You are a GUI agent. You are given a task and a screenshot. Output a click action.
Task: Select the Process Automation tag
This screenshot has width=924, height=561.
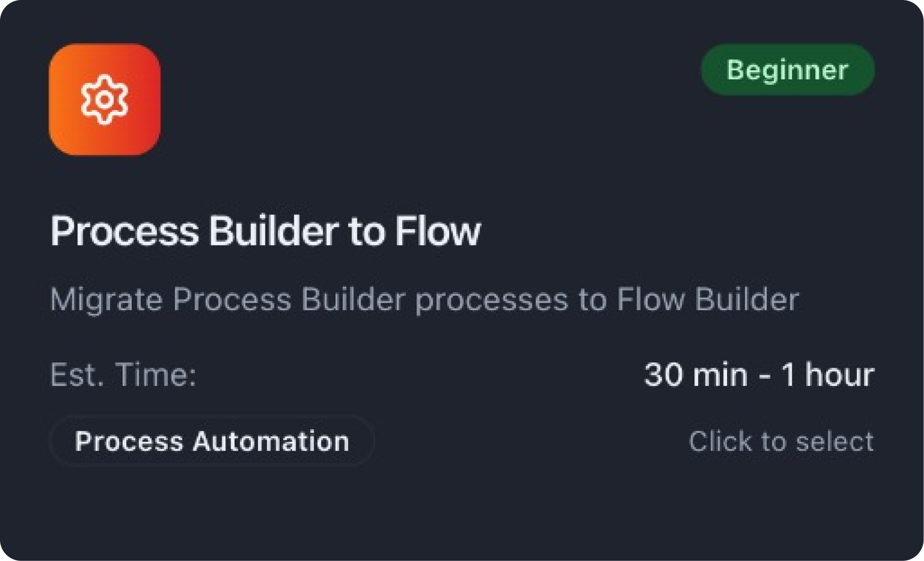(x=212, y=441)
